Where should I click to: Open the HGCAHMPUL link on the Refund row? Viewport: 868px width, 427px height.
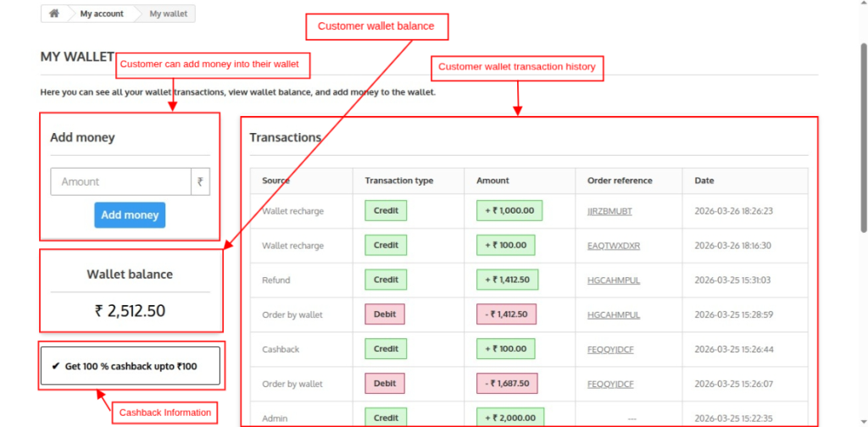(x=613, y=280)
